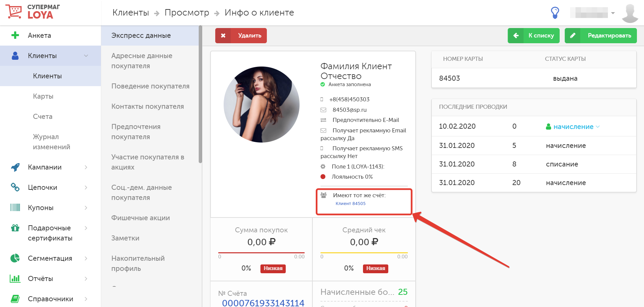
Task: Expand the Купоны menu chevron
Action: click(x=86, y=208)
